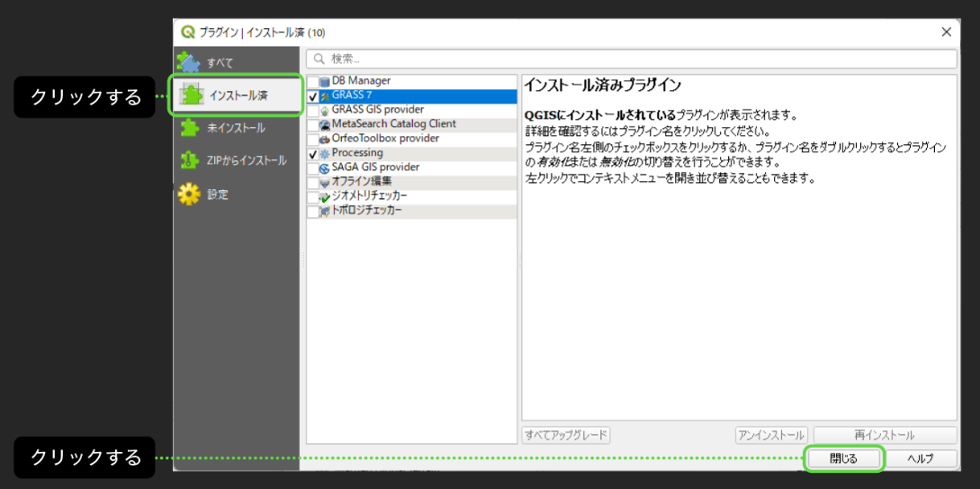Click the アンインストール button
The height and width of the screenshot is (489, 980).
pyautogui.click(x=772, y=435)
